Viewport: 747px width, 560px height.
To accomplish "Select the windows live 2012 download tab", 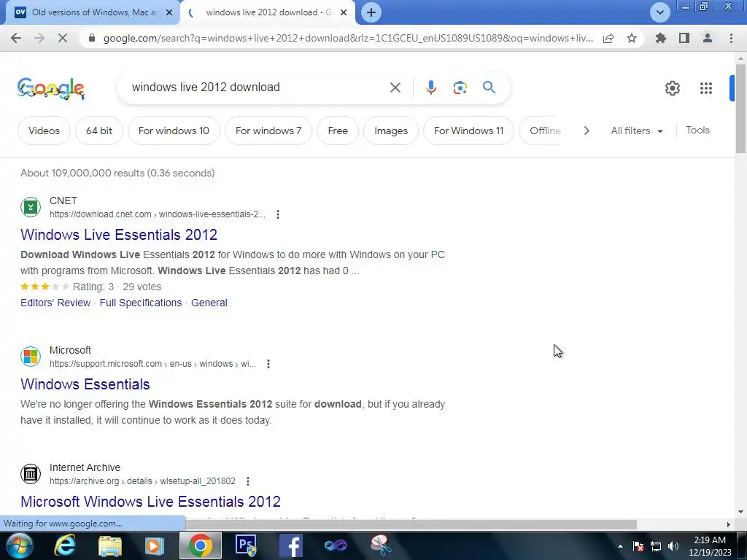I will tap(268, 12).
